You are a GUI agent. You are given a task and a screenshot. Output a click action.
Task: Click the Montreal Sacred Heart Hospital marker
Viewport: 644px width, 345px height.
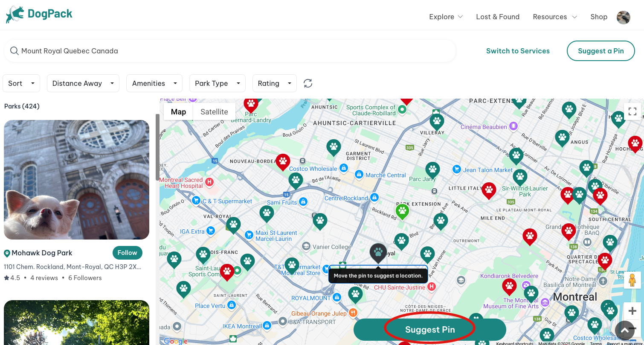click(209, 182)
